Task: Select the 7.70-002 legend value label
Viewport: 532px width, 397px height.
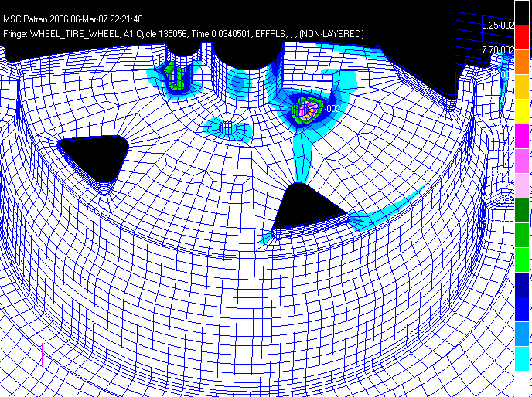Action: (497, 50)
